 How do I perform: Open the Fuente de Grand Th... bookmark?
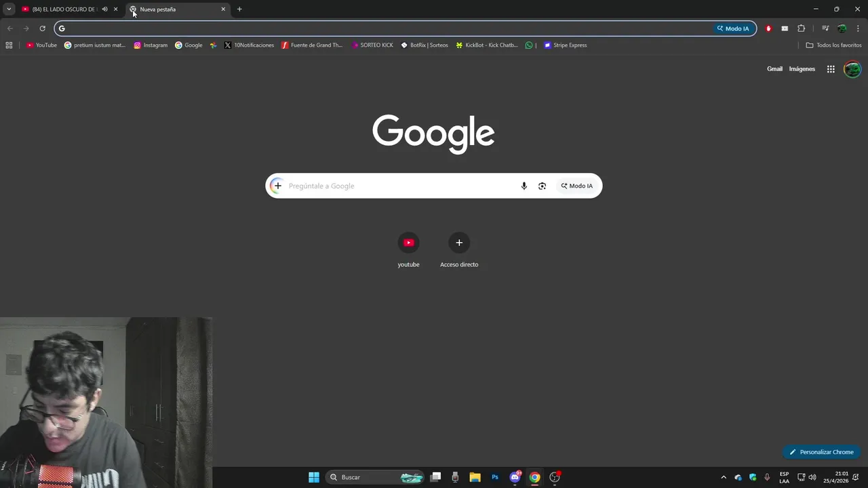(312, 45)
